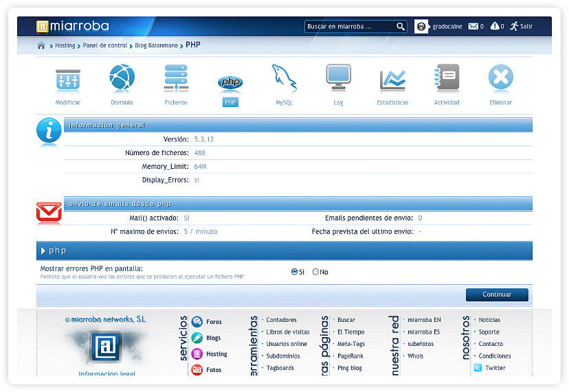Collapse the php section arrow
This screenshot has width=569, height=392.
pyautogui.click(x=43, y=251)
